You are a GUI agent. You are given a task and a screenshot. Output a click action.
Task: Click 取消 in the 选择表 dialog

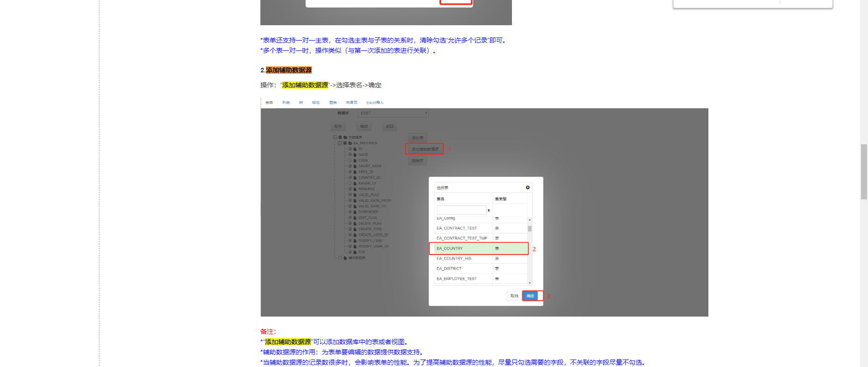pyautogui.click(x=514, y=296)
